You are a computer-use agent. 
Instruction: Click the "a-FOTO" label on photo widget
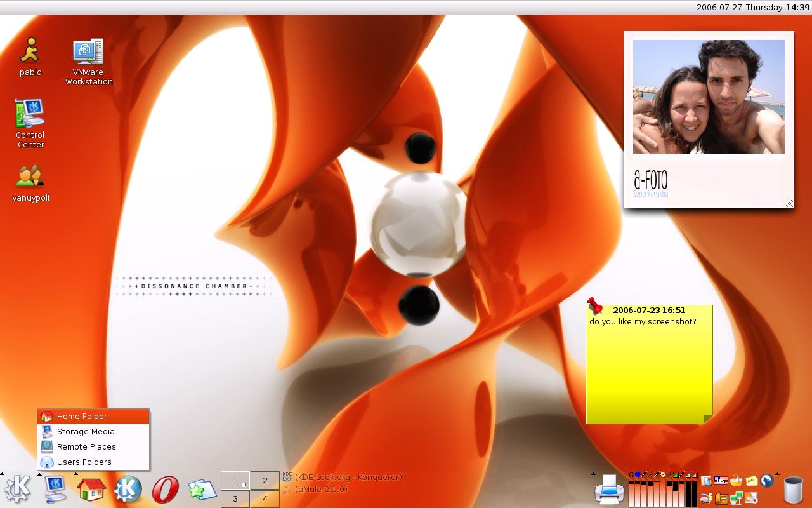(x=650, y=179)
